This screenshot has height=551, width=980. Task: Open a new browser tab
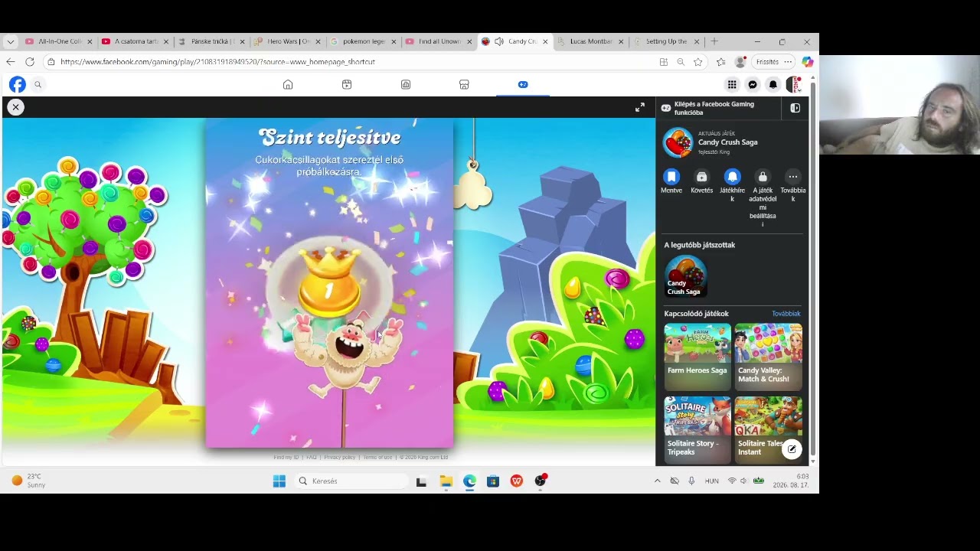[x=714, y=41]
